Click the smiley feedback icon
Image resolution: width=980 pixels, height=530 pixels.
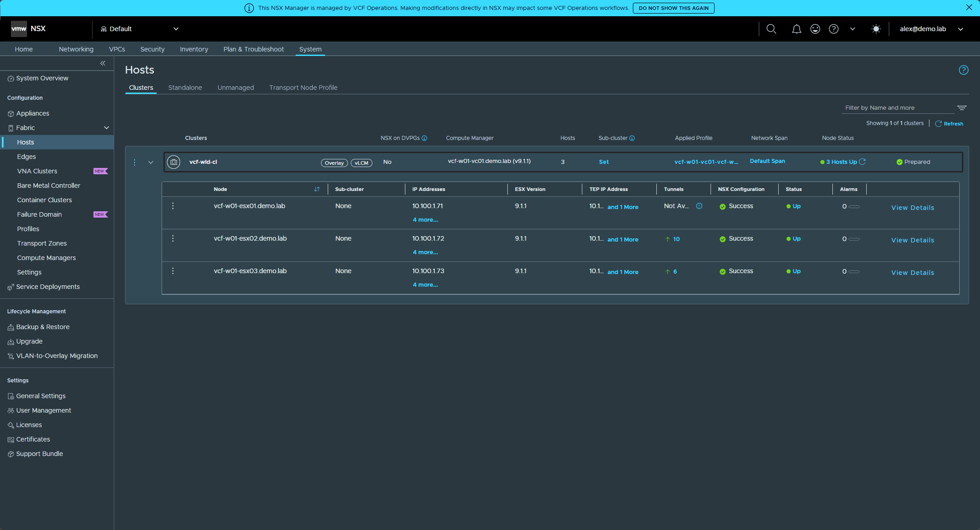[x=815, y=29]
